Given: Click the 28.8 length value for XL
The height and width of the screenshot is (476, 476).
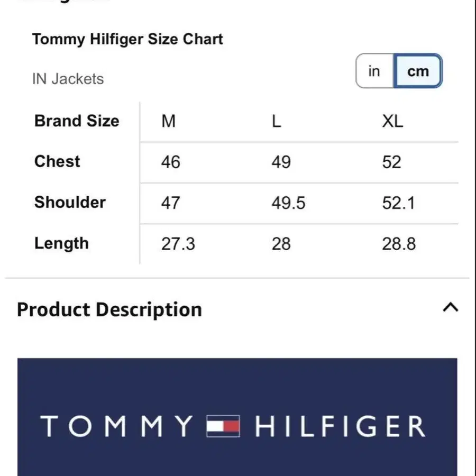Looking at the screenshot, I should click(399, 244).
